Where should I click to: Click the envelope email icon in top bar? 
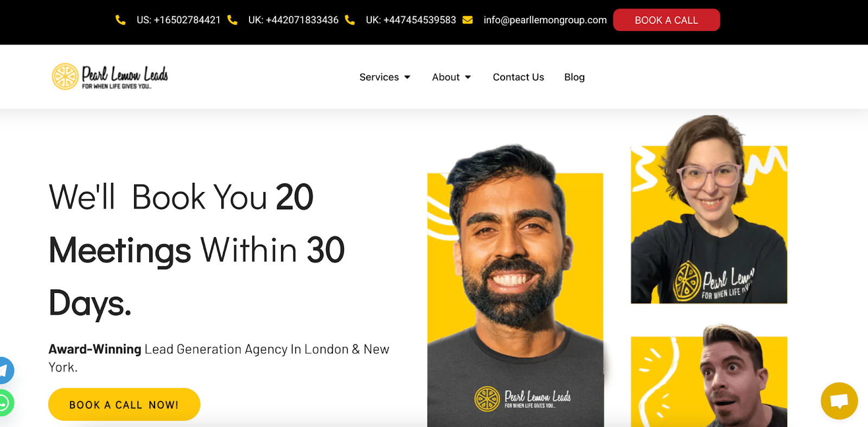coord(468,20)
